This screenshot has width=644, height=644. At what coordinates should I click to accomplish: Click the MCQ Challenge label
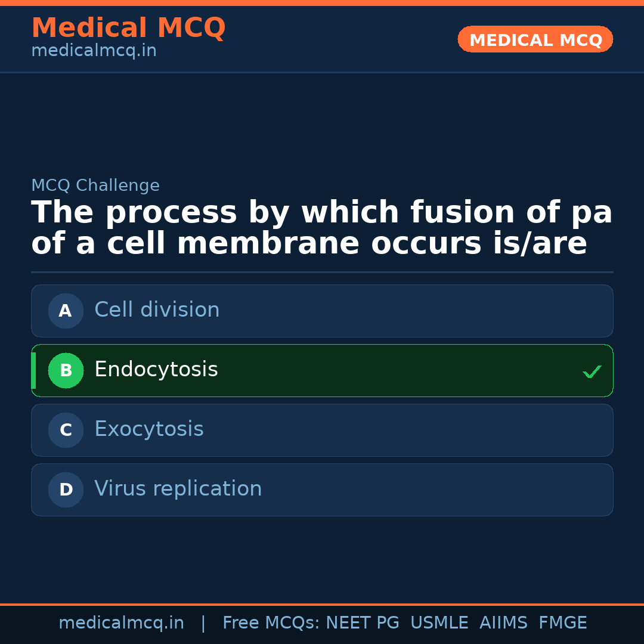(x=95, y=185)
